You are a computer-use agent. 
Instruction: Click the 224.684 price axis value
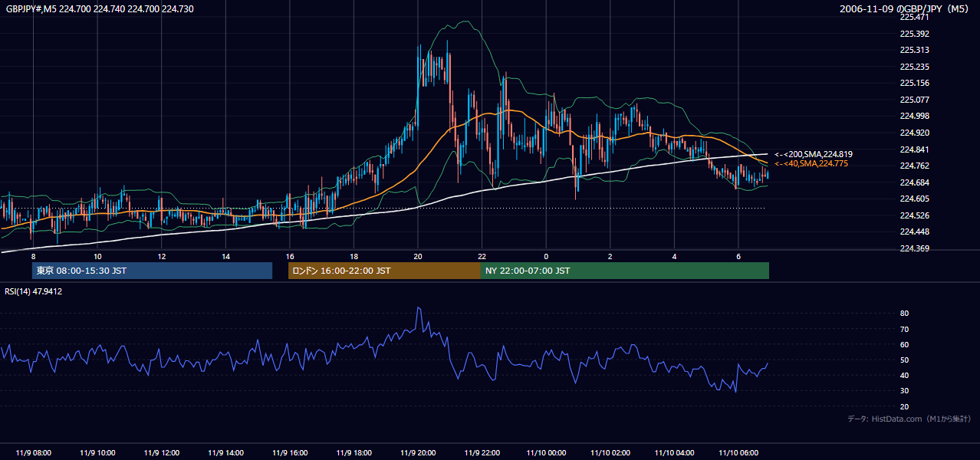(914, 182)
